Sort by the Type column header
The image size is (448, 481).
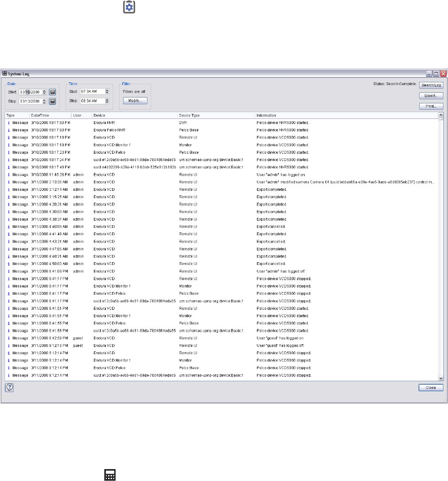point(17,115)
